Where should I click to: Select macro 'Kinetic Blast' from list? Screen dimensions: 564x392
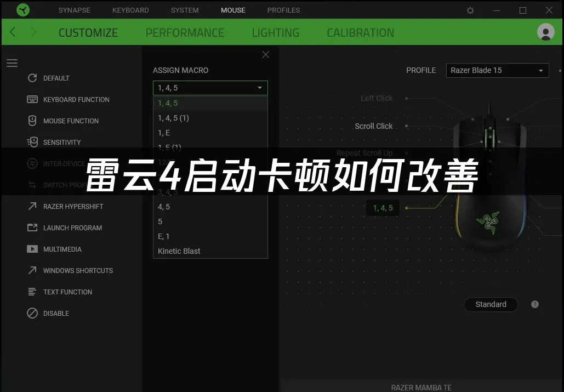(210, 251)
